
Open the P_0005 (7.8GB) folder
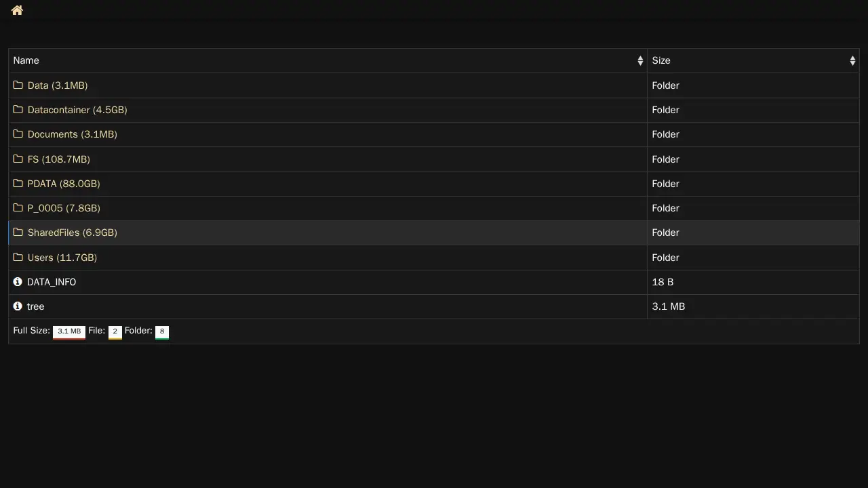point(64,208)
